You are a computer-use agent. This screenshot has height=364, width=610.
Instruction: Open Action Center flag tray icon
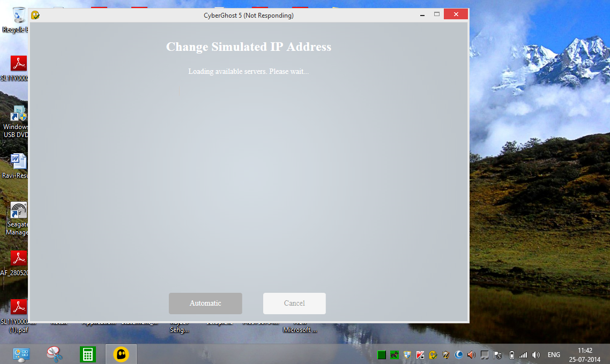[497, 355]
